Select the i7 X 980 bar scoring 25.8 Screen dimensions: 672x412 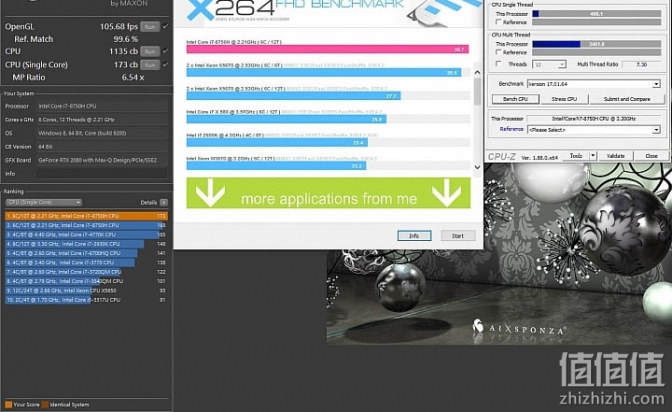click(x=286, y=119)
